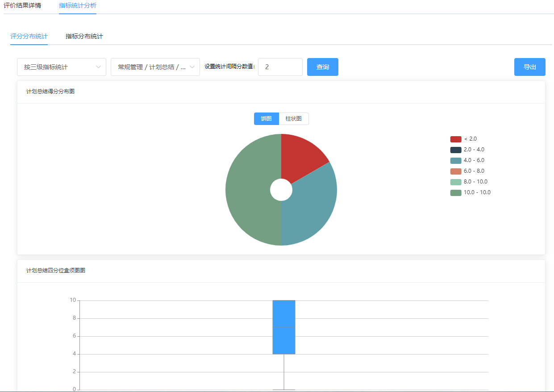Focus the interval score input field
The image size is (554, 392).
(x=280, y=67)
